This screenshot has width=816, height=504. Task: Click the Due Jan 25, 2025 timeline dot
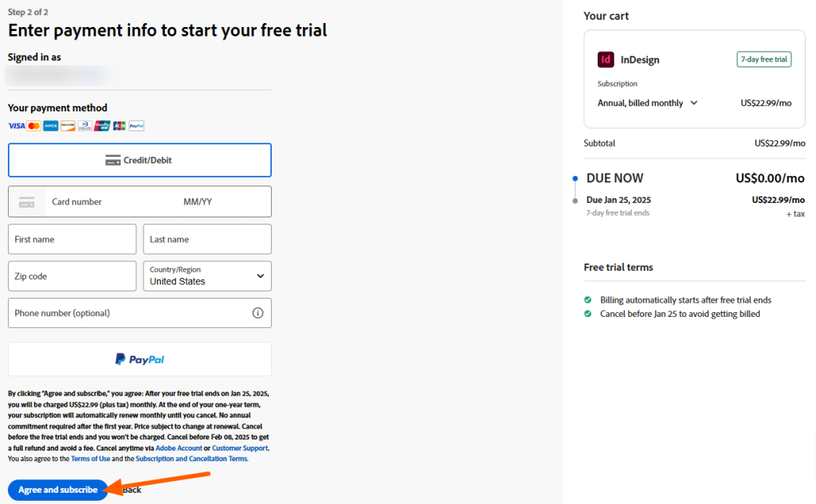coord(575,201)
